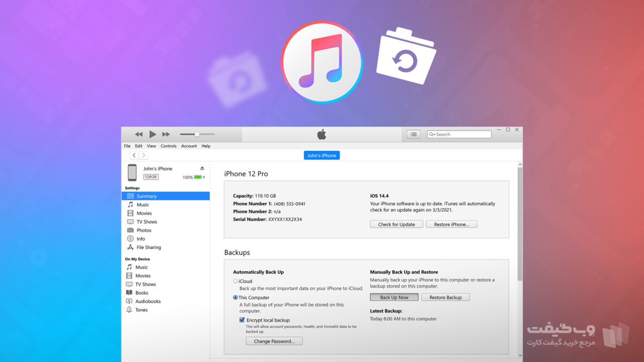The width and height of the screenshot is (644, 362).
Task: Click the John's iPhone device button
Action: (x=321, y=155)
